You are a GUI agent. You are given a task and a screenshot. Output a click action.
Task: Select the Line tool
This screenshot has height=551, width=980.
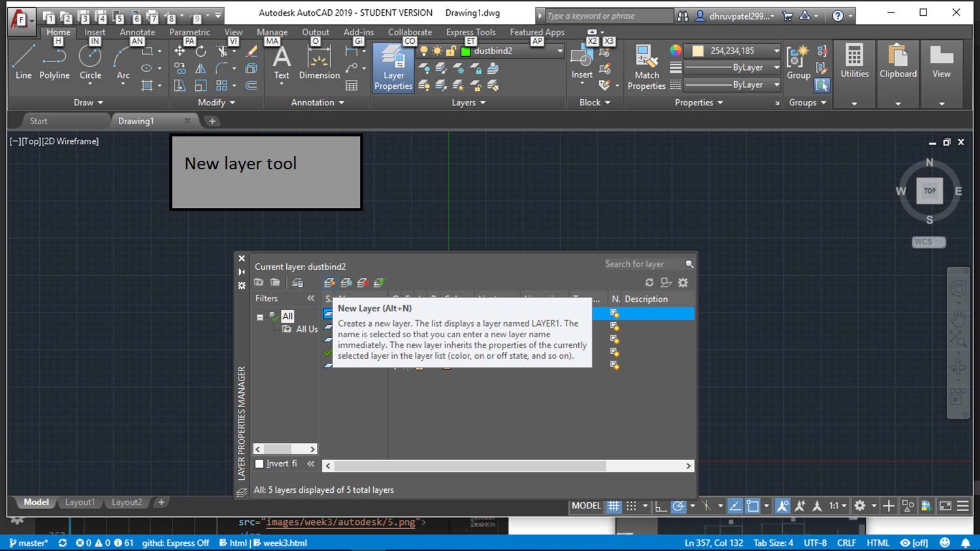pyautogui.click(x=24, y=62)
